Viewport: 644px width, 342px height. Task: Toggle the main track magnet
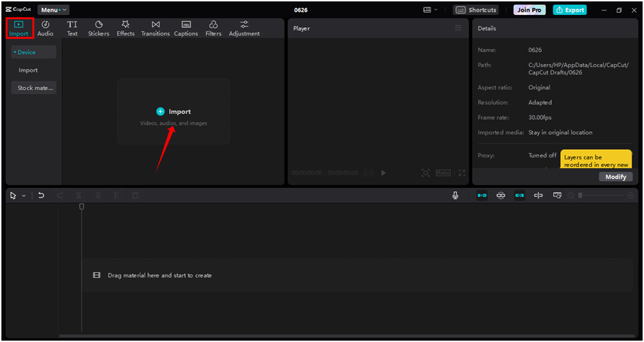[482, 196]
